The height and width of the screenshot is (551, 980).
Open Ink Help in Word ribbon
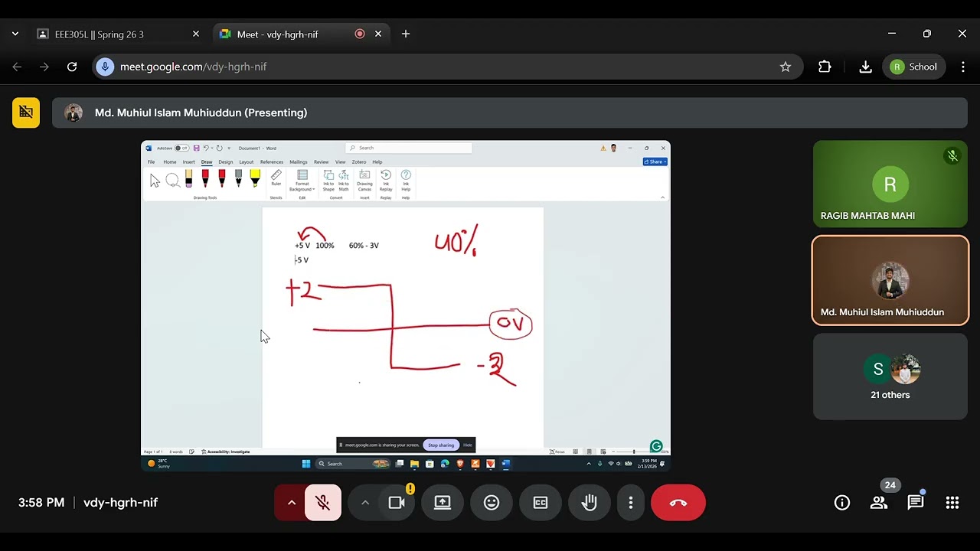point(406,180)
